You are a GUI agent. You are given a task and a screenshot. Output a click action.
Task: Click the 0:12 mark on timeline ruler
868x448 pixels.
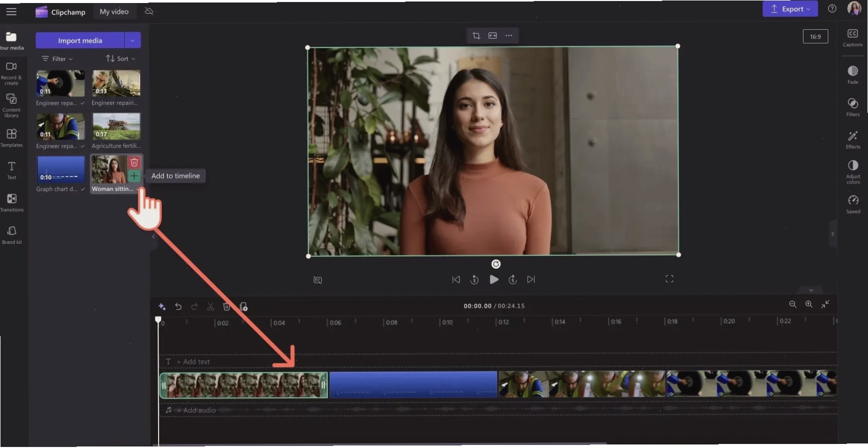[x=503, y=322]
